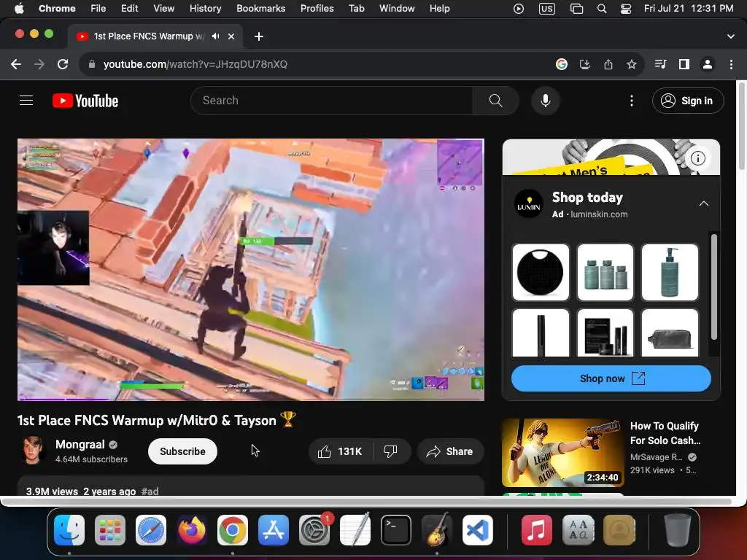
Task: Reload the current page
Action: pos(63,64)
